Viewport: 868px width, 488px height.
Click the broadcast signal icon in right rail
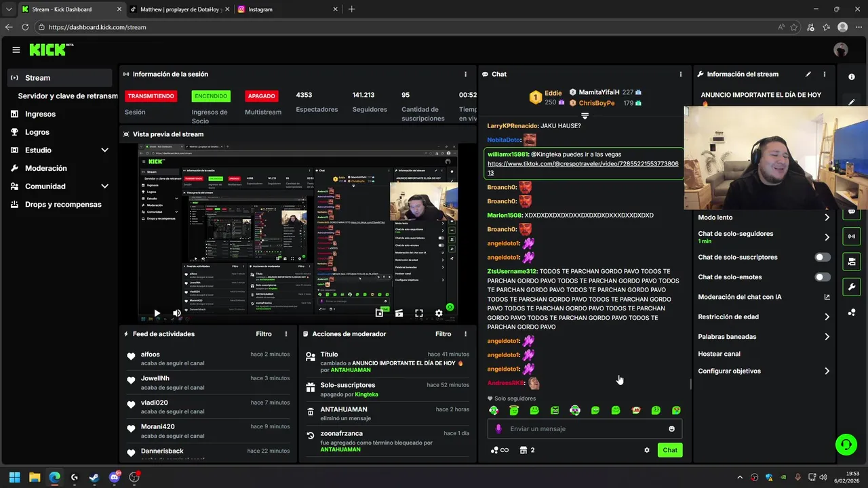(852, 237)
